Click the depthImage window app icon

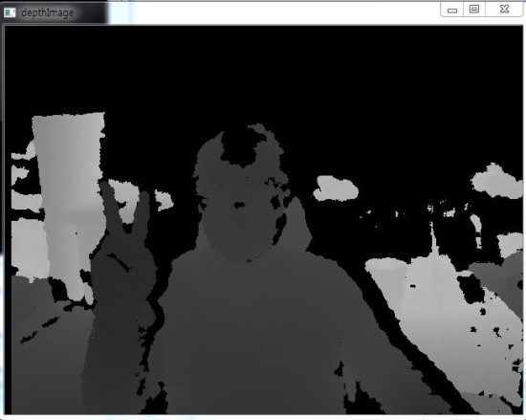coord(10,12)
